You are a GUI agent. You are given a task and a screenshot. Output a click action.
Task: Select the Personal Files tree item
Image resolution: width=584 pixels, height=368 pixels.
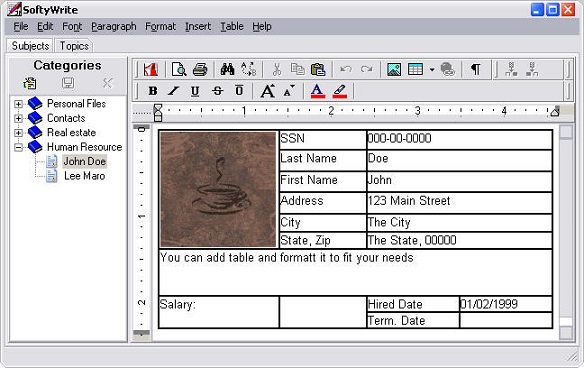pos(76,104)
